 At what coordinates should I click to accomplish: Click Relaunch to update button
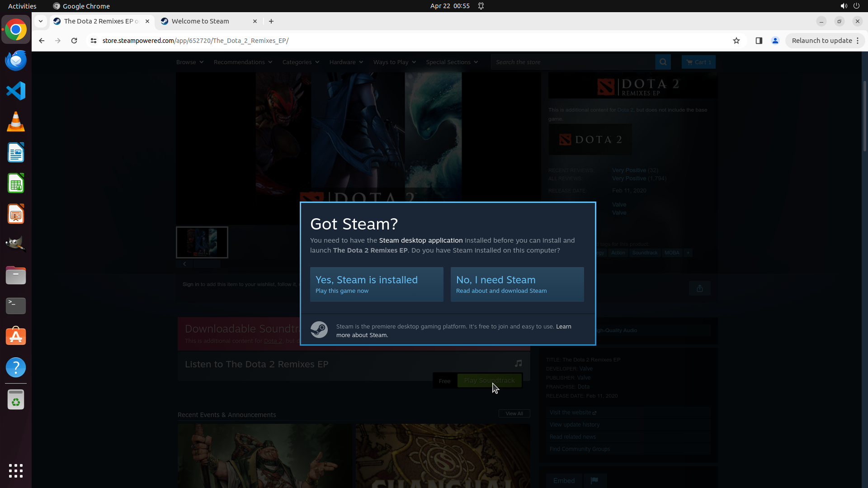821,41
